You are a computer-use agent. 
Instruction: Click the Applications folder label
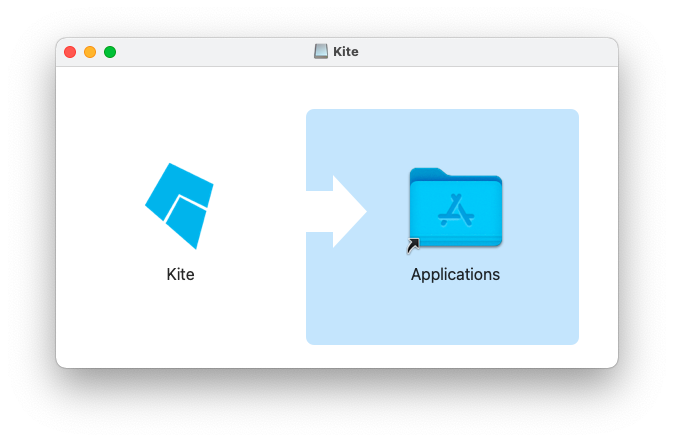click(455, 275)
